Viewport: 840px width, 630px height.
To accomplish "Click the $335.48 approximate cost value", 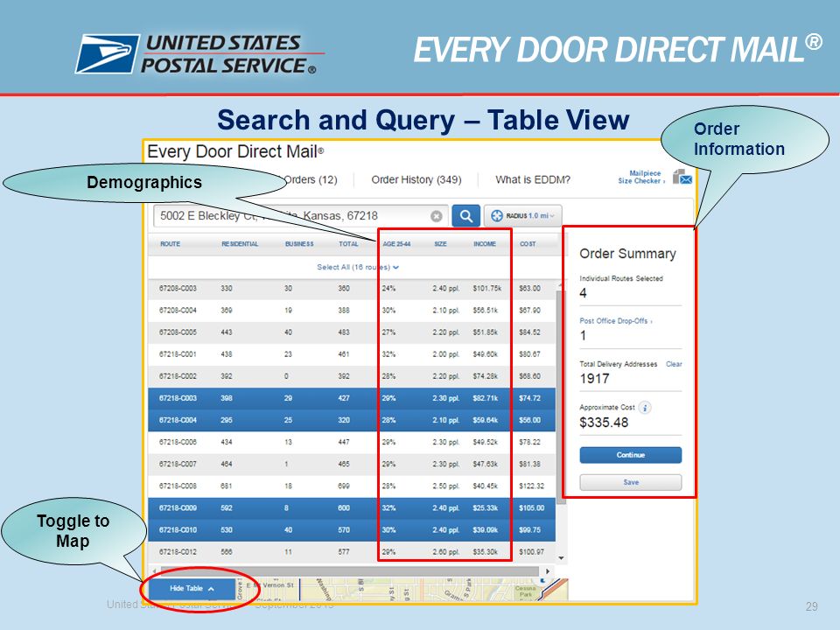I will (604, 423).
